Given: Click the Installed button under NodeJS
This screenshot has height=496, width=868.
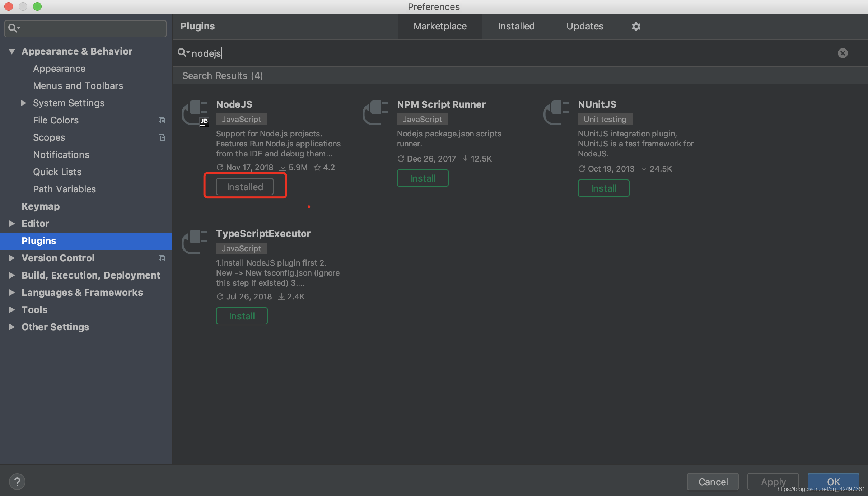Looking at the screenshot, I should [245, 187].
